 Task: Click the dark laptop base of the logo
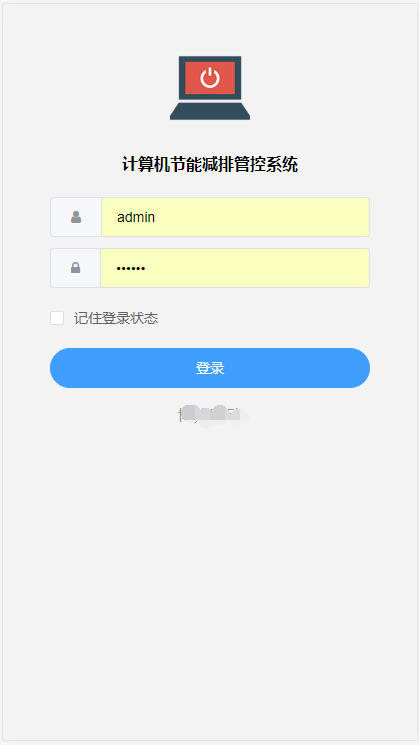(210, 111)
